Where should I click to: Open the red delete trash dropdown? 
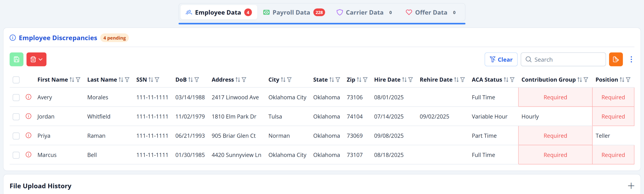36,59
